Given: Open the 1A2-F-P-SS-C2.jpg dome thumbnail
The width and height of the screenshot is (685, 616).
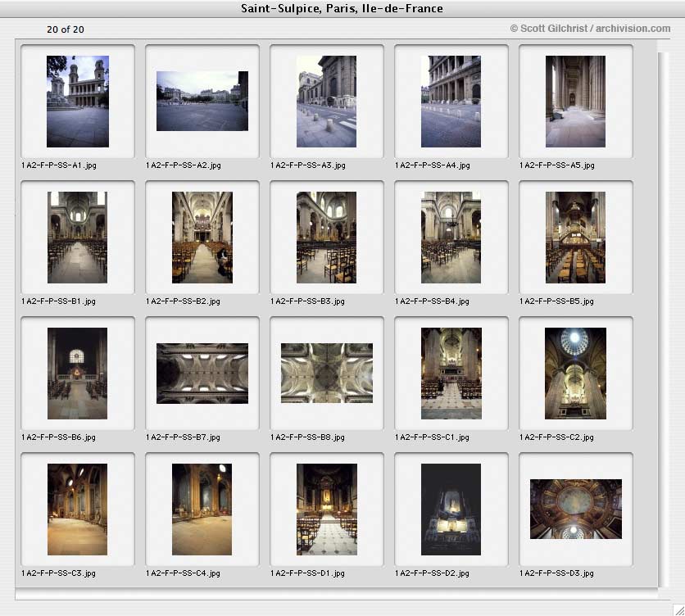Looking at the screenshot, I should (575, 374).
